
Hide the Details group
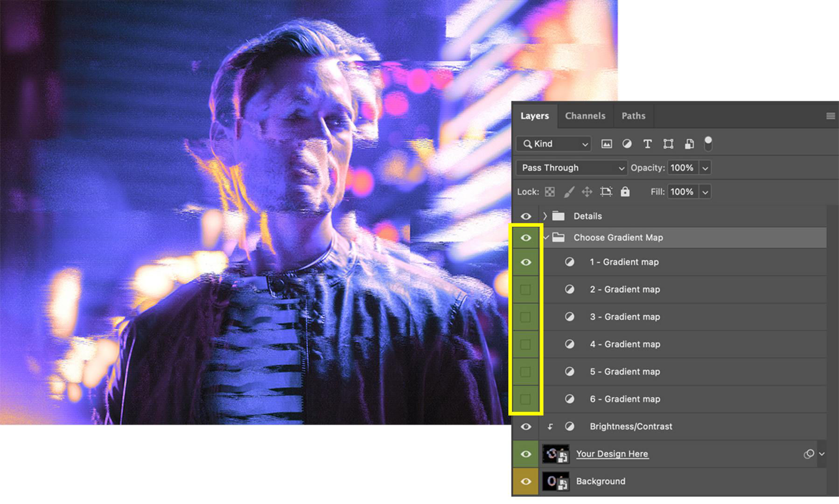pyautogui.click(x=526, y=216)
